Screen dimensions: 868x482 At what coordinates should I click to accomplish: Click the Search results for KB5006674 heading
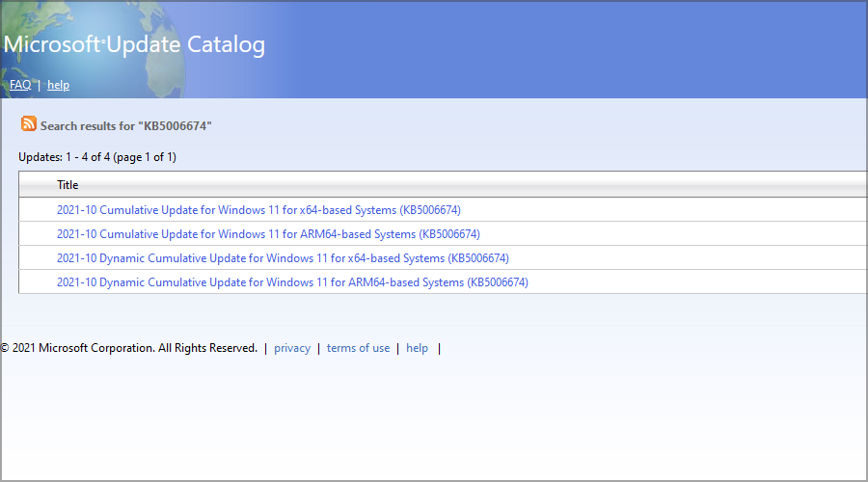click(x=126, y=126)
